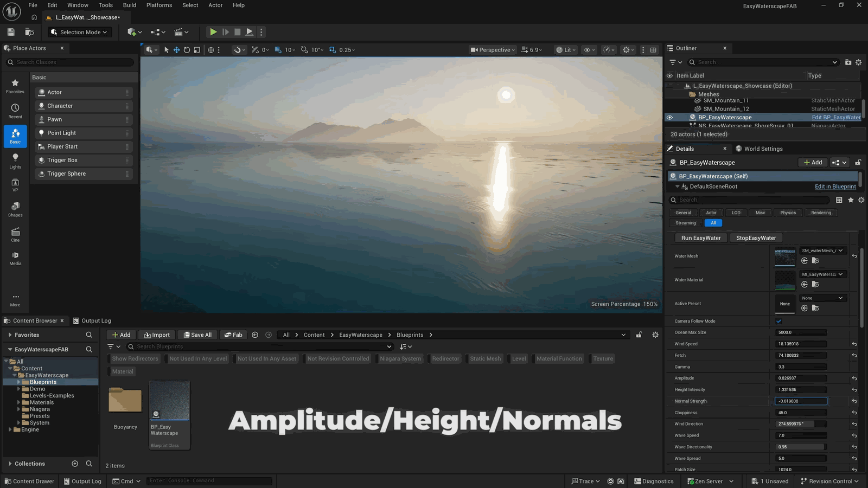Click the Edit in Blueprint link
Image resolution: width=868 pixels, height=488 pixels.
tap(835, 187)
